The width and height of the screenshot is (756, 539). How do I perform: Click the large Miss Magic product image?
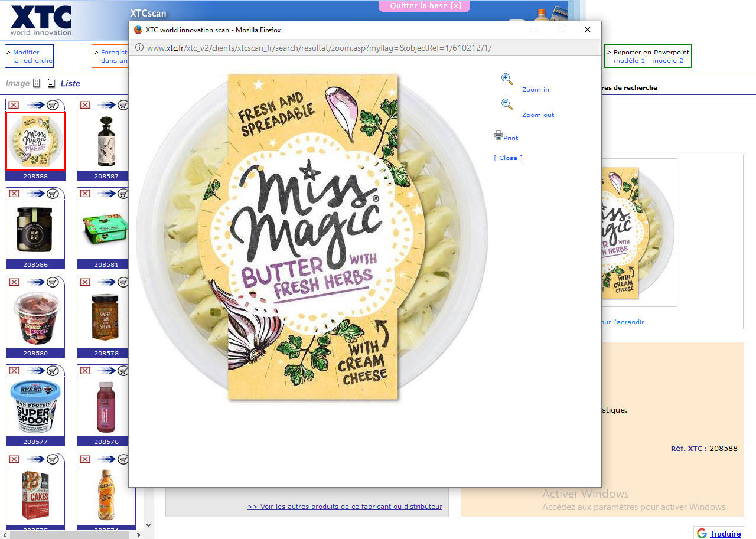(312, 237)
